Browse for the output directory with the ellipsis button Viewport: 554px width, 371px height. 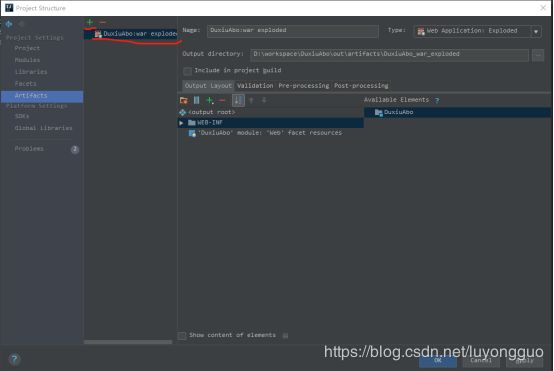538,55
